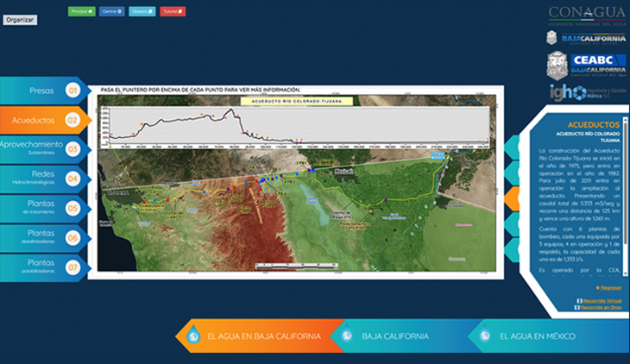Switch to El Agua en México section
The image size is (630, 364).
pyautogui.click(x=548, y=336)
